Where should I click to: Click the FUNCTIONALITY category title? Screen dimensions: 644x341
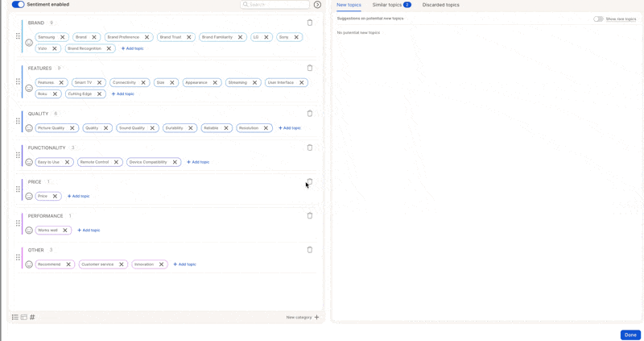point(47,148)
